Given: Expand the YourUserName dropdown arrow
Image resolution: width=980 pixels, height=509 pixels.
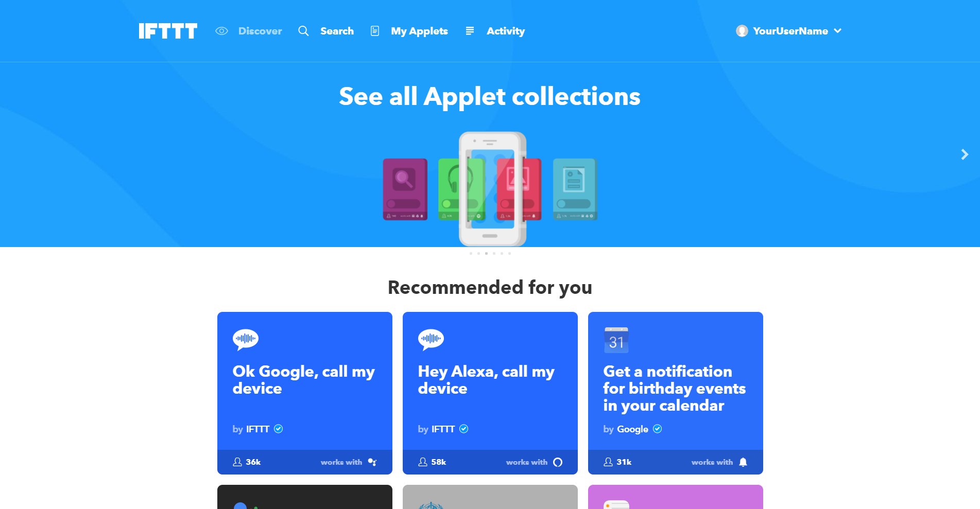Looking at the screenshot, I should (x=838, y=31).
